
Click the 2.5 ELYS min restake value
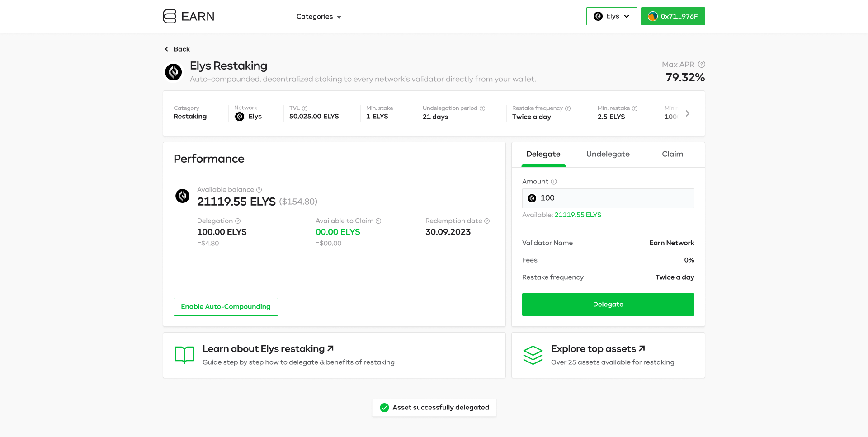[x=611, y=117]
